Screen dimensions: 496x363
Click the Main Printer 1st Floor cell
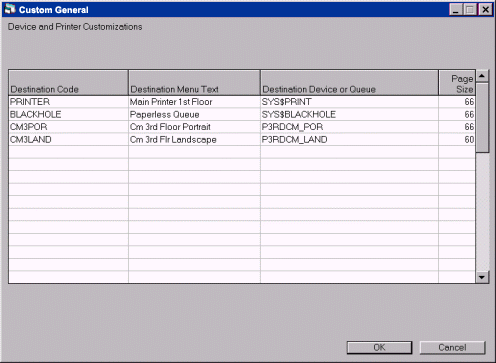[x=194, y=102]
